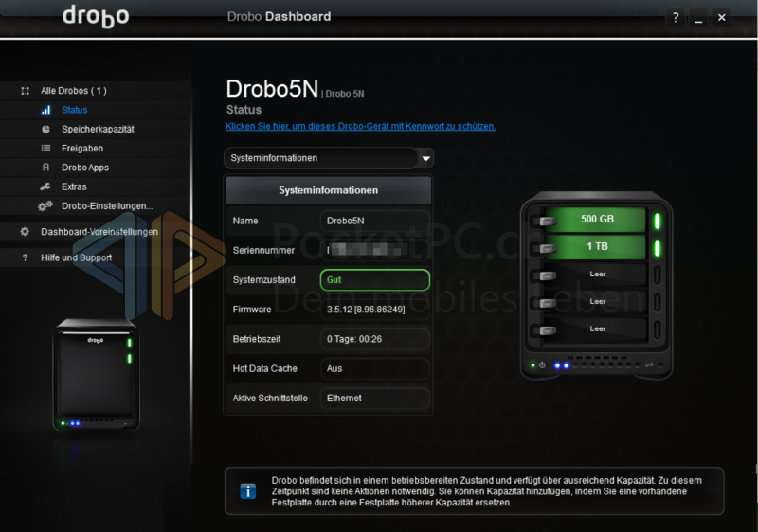Click the middle Leer drive bay

pos(596,302)
